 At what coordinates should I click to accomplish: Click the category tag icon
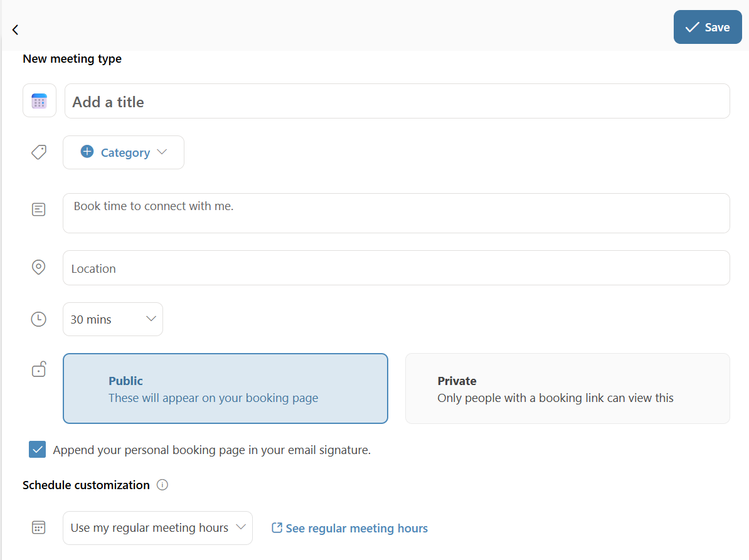pos(39,152)
